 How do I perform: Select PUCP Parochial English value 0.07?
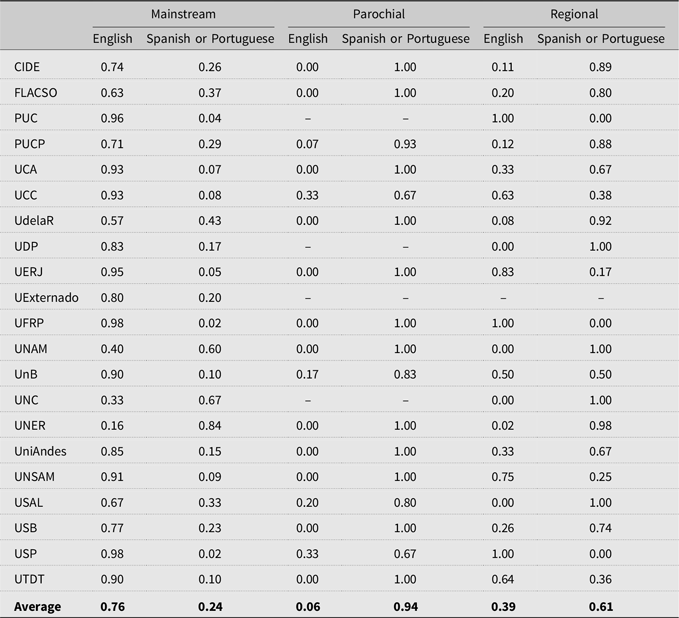(x=307, y=144)
